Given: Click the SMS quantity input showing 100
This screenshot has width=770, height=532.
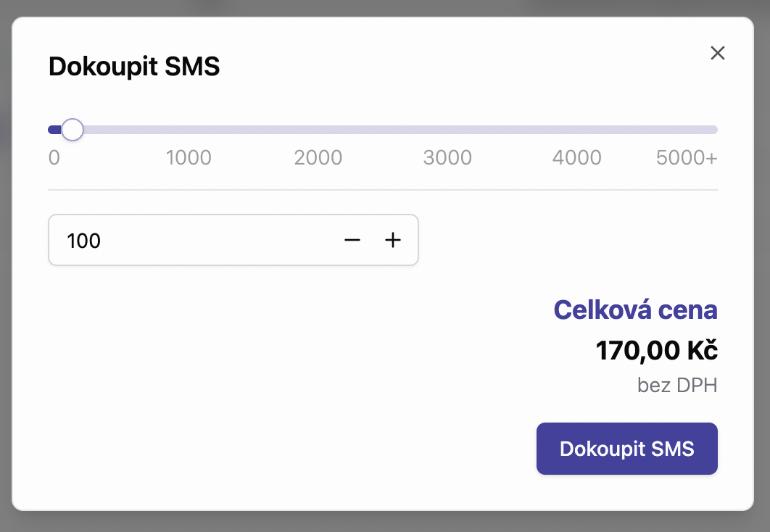Looking at the screenshot, I should (181, 240).
